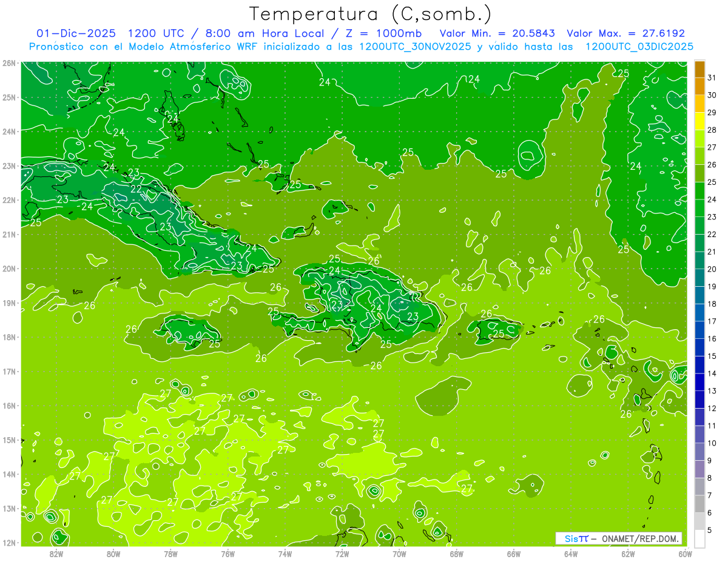Screen dimensions: 728x562
Task: Pick the lime swatch between 26 and 27
Action: [x=699, y=156]
